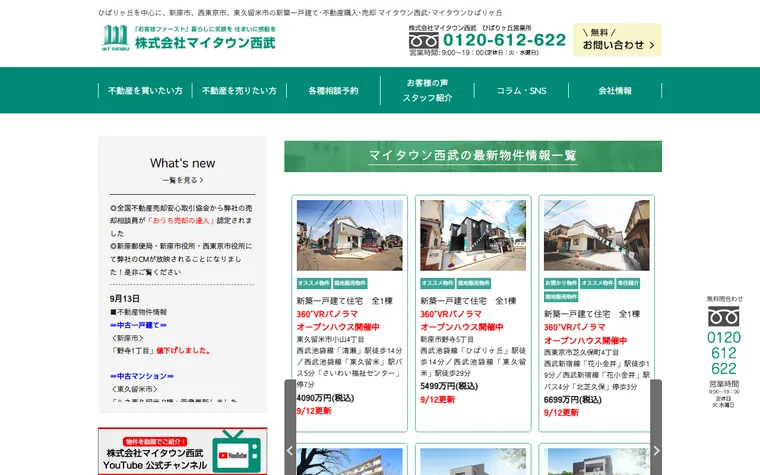The width and height of the screenshot is (760, 475).
Task: Open 360°VRパノラマ for 芝久保町4丁目 property
Action: pyautogui.click(x=574, y=327)
